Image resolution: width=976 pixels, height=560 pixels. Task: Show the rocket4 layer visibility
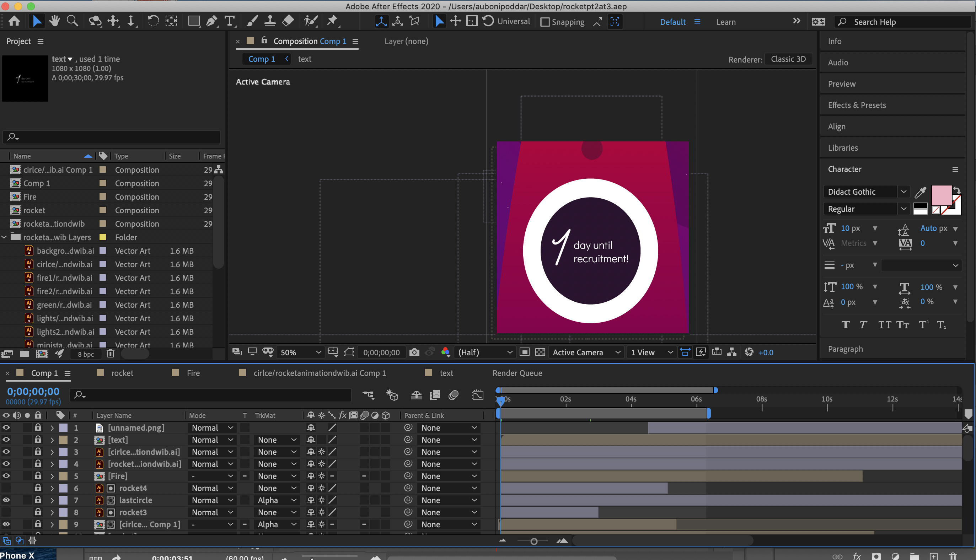click(x=6, y=488)
